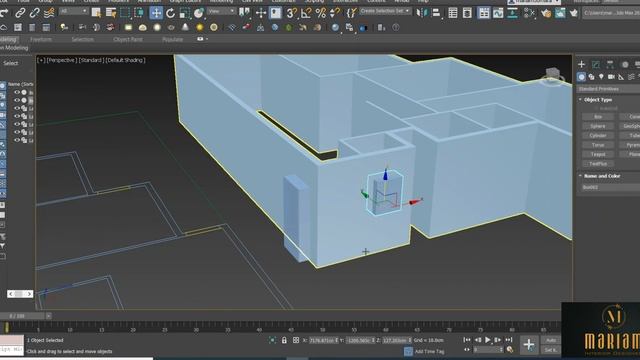
Task: Open the Create command panel tab
Action: 581,64
